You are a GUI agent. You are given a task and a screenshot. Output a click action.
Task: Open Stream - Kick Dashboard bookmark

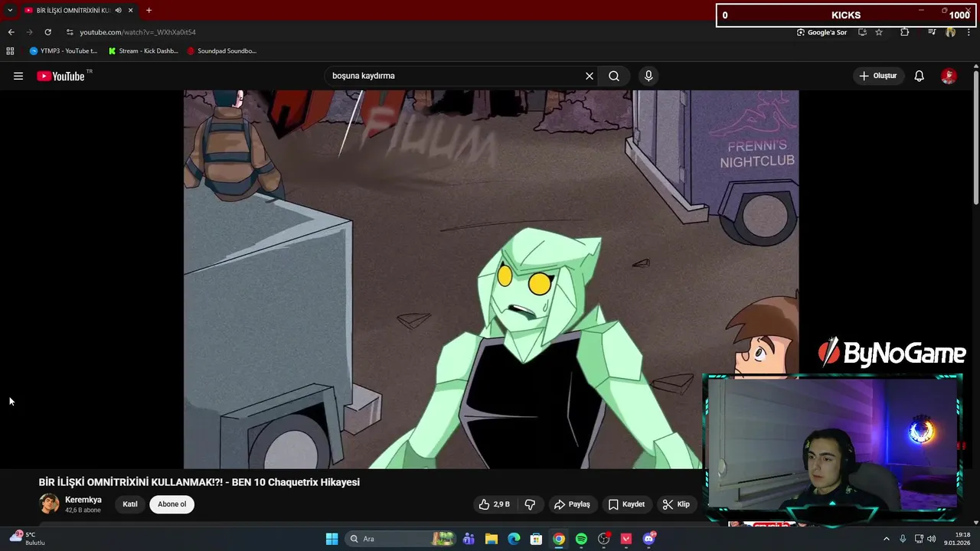point(143,51)
